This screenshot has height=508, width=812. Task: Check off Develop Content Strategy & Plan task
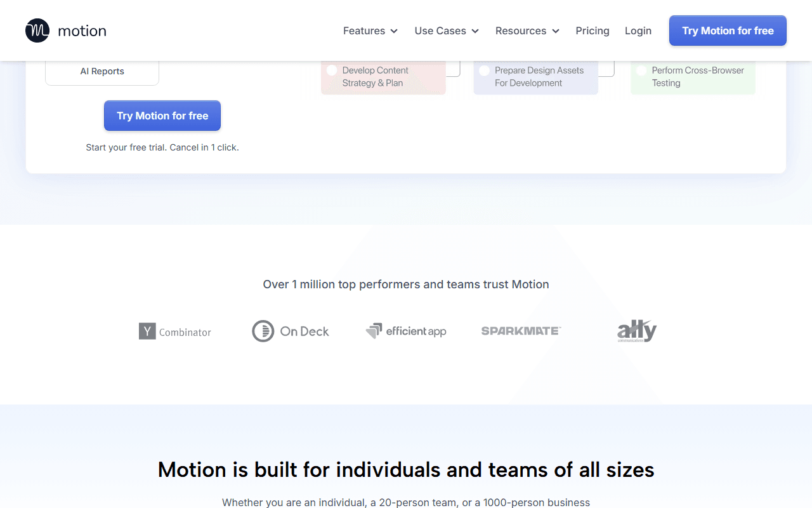tap(332, 70)
